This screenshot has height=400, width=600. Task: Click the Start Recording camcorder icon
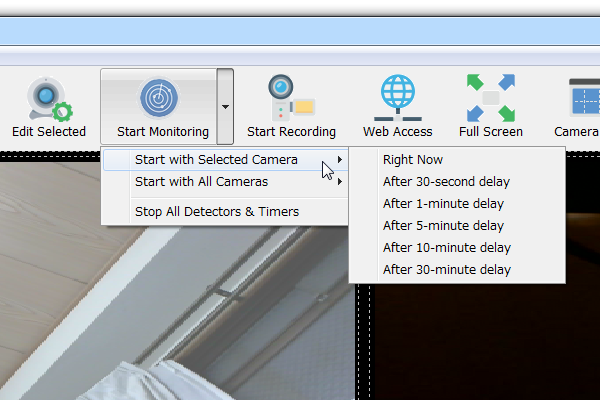coord(291,98)
